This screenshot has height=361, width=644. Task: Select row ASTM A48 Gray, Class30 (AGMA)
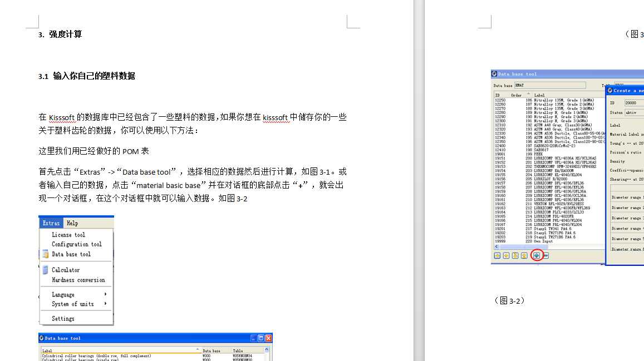(x=549, y=125)
